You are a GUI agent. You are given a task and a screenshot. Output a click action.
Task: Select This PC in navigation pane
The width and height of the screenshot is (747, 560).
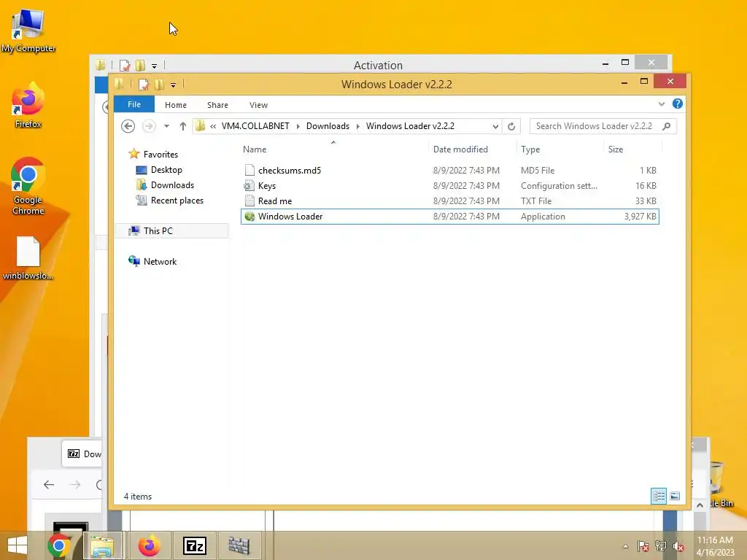158,231
